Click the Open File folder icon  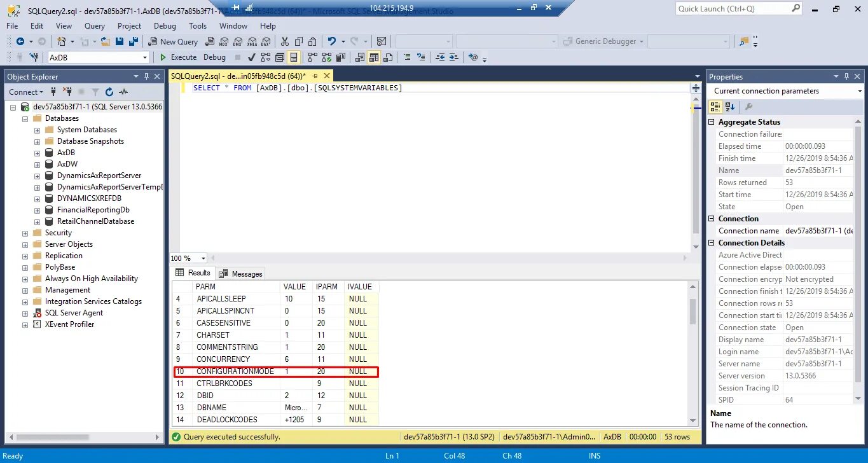(x=106, y=41)
